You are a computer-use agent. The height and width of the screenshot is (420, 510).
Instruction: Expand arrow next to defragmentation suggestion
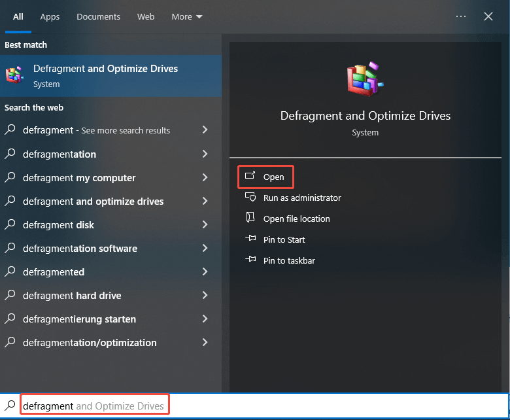tap(205, 154)
